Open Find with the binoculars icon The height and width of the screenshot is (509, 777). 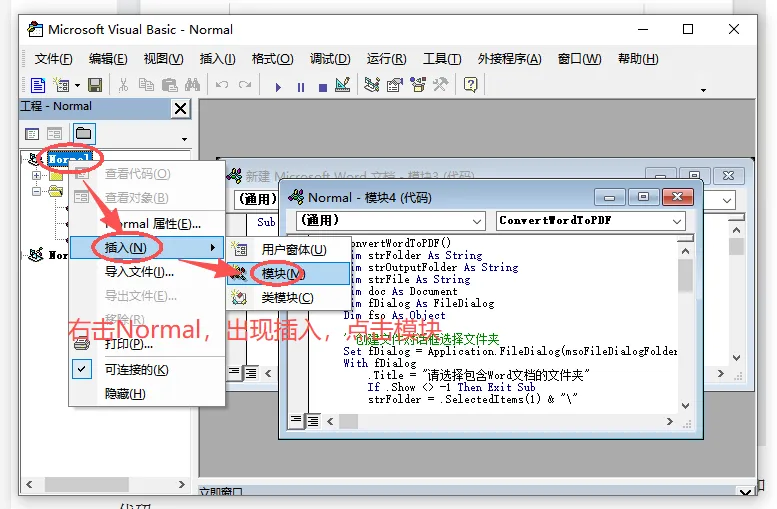click(x=193, y=85)
